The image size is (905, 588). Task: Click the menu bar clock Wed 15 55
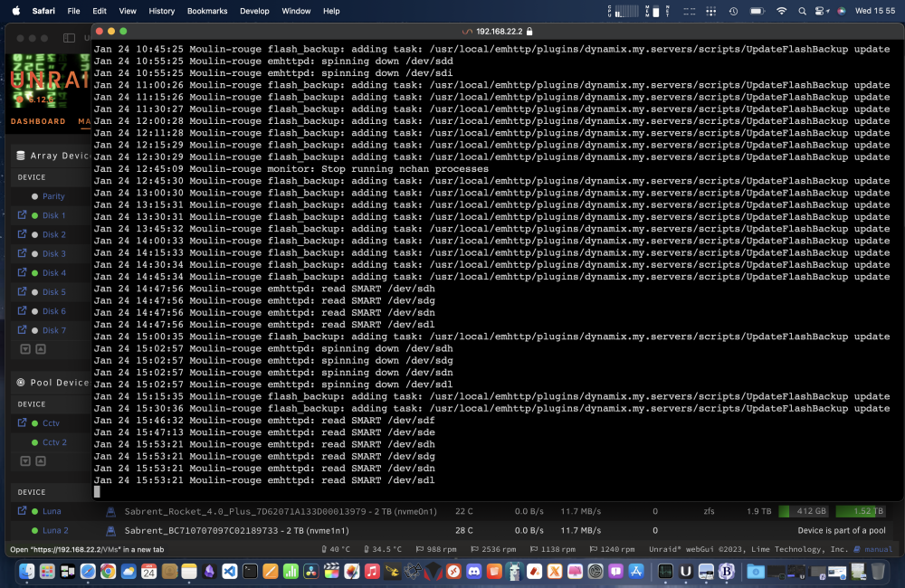pyautogui.click(x=875, y=11)
